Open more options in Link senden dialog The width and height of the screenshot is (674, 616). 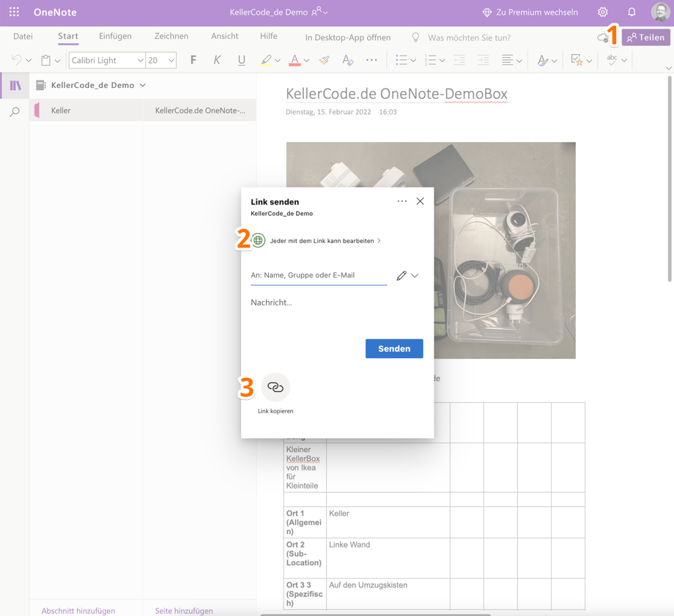click(401, 201)
